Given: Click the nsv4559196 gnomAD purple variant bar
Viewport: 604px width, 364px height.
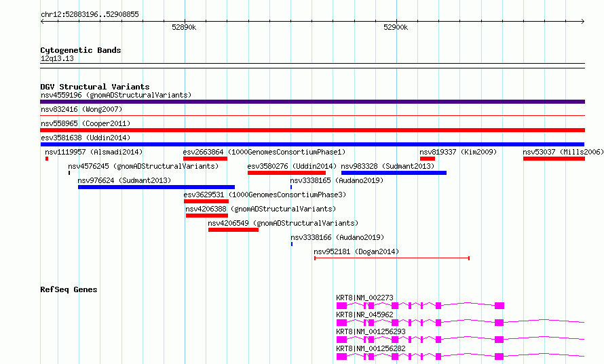Looking at the screenshot, I should click(312, 102).
